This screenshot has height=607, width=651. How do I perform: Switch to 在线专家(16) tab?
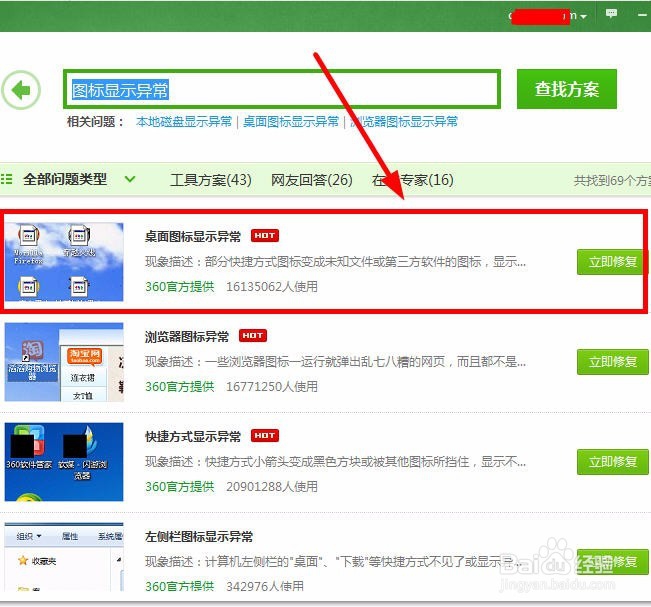(x=413, y=180)
